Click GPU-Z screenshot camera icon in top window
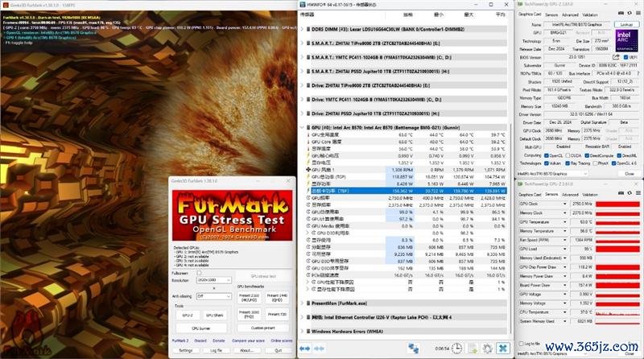Screen dimensions: 644x359 pos(621,14)
